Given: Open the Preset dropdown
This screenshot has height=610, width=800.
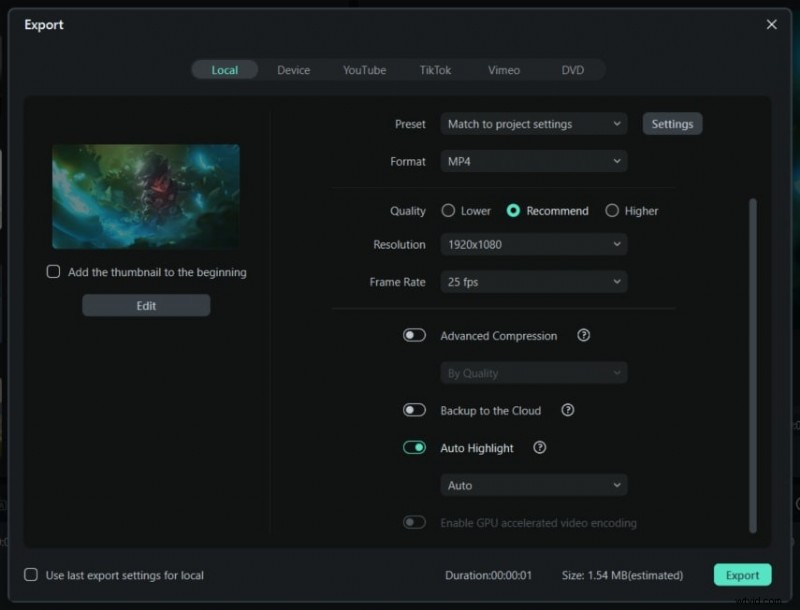Looking at the screenshot, I should coord(533,123).
